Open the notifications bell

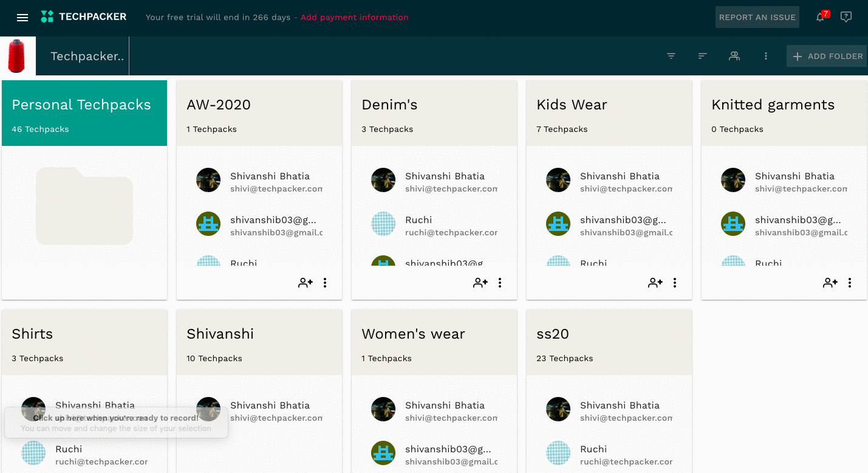(x=820, y=17)
